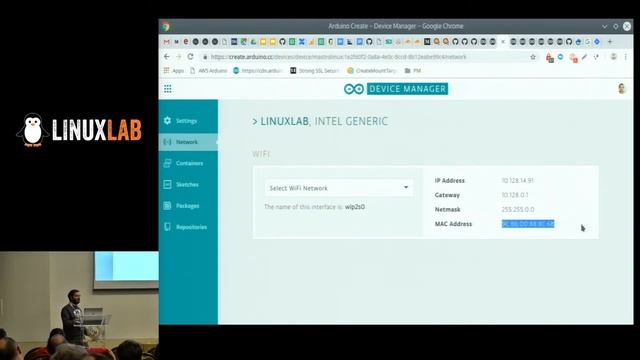
Task: Open the PM bookmarks folder
Action: [413, 71]
